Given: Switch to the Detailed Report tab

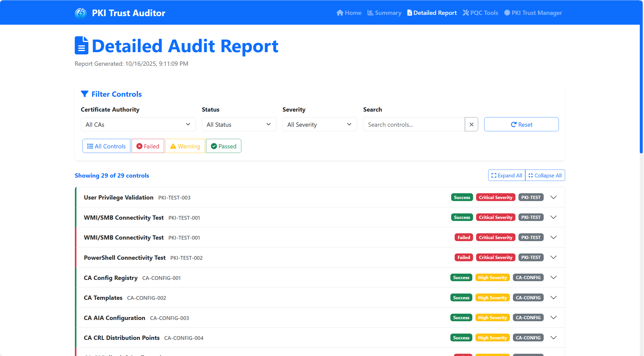Looking at the screenshot, I should pyautogui.click(x=431, y=13).
